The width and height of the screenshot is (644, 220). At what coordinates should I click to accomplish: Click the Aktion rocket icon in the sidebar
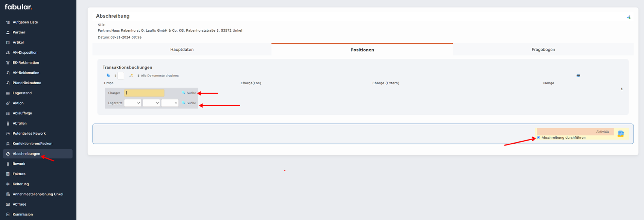pos(8,103)
